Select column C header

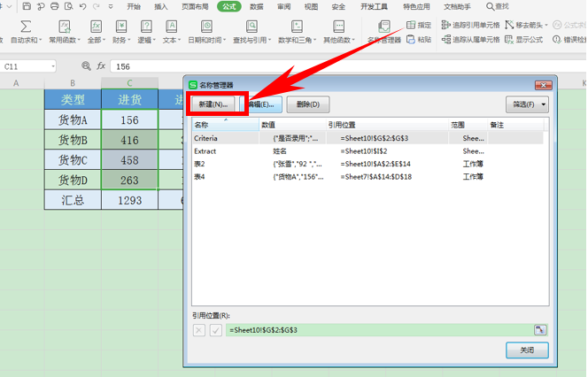click(x=129, y=83)
